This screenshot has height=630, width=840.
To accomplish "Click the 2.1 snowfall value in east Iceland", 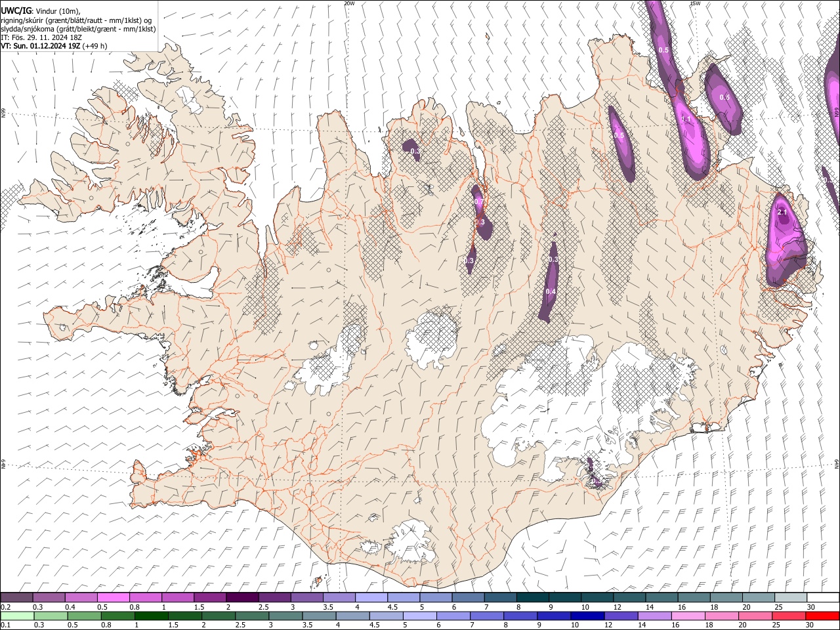I will (782, 213).
